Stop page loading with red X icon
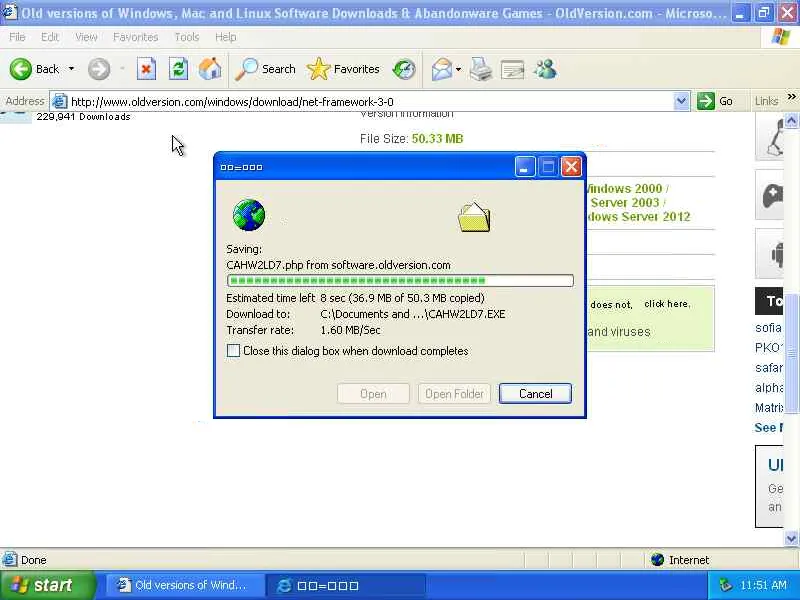 [146, 69]
